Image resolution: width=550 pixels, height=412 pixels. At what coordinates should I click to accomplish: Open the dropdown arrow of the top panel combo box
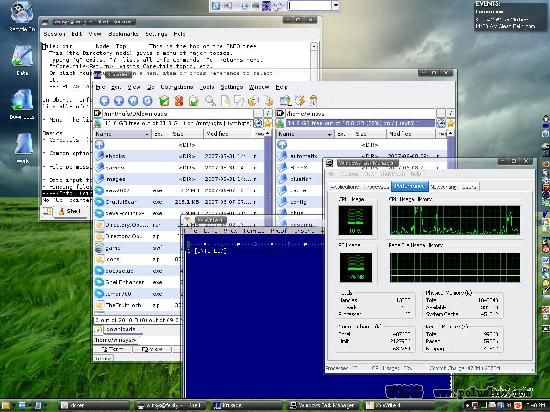coord(336,5)
